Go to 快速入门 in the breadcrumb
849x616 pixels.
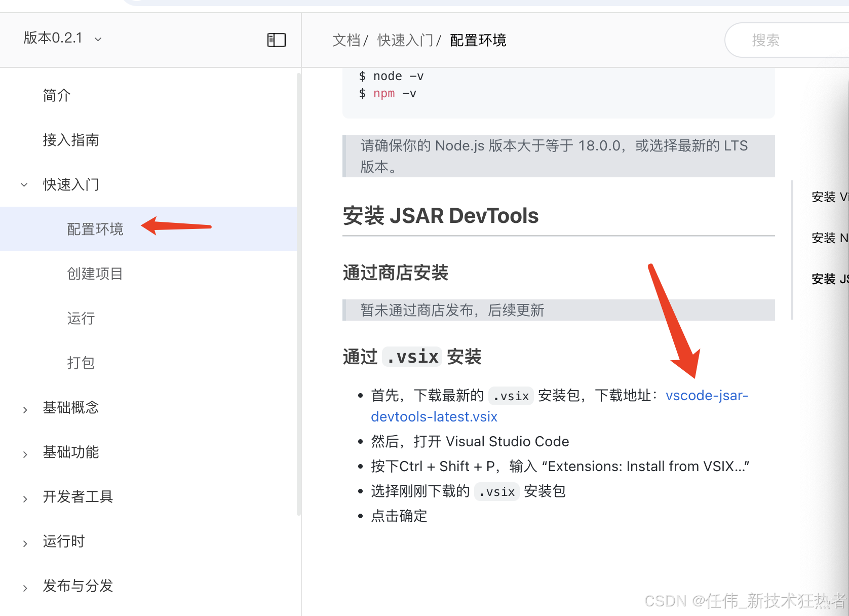click(x=405, y=40)
